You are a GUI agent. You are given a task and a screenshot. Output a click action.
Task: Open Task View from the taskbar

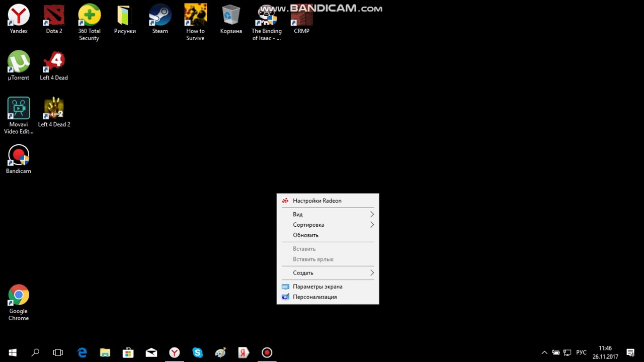click(58, 352)
